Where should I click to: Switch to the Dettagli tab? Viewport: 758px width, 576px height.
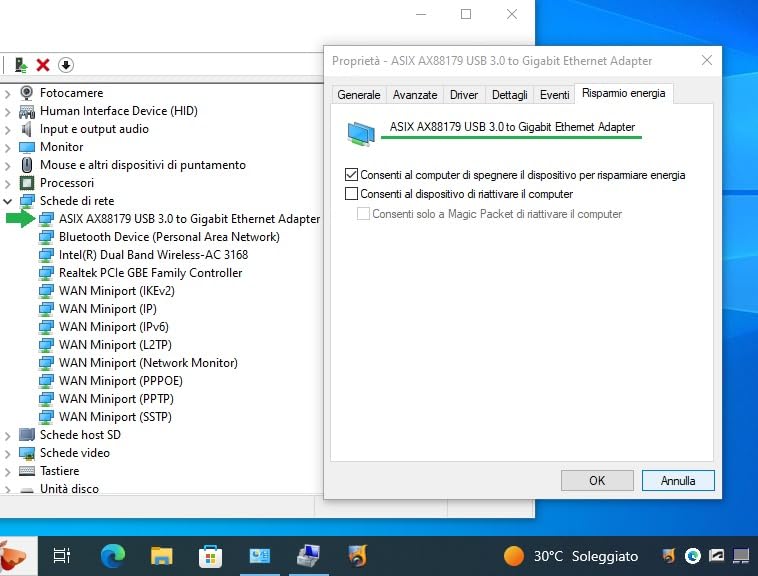coord(510,95)
